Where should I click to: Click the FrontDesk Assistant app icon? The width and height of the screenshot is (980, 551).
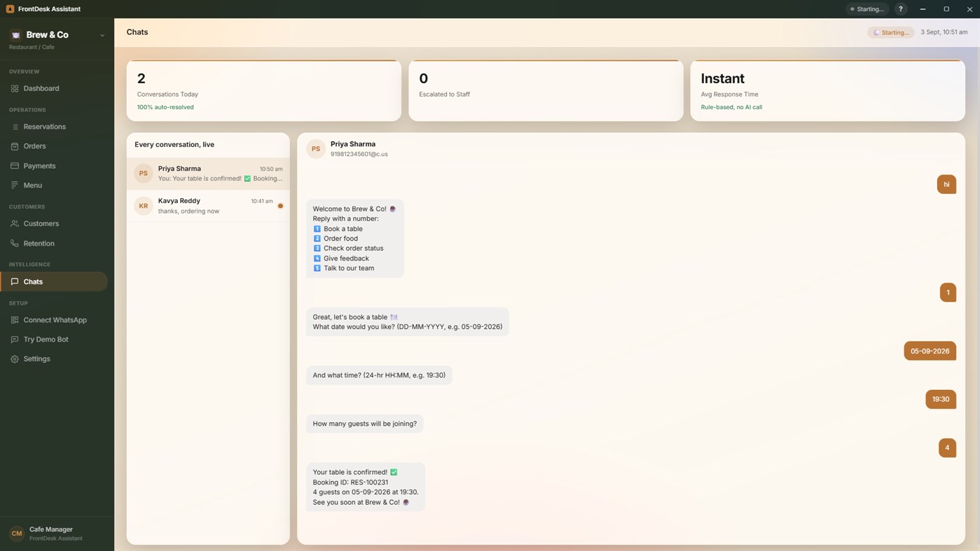pos(10,9)
